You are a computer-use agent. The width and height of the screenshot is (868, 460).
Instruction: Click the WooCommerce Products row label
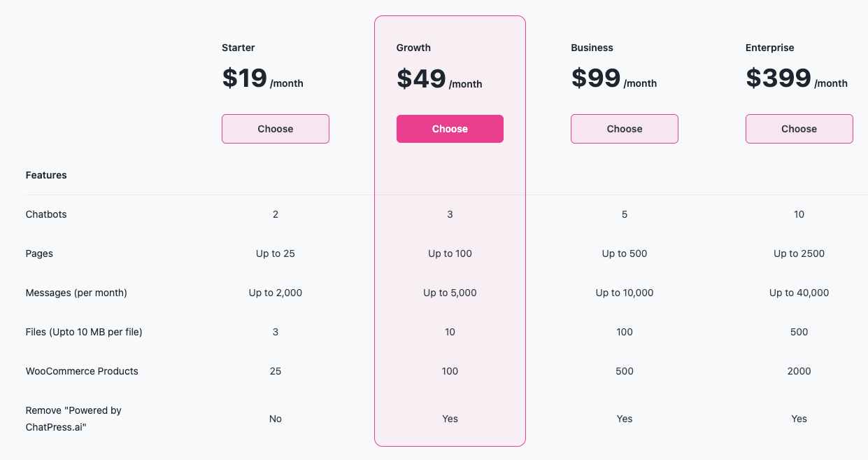point(82,371)
